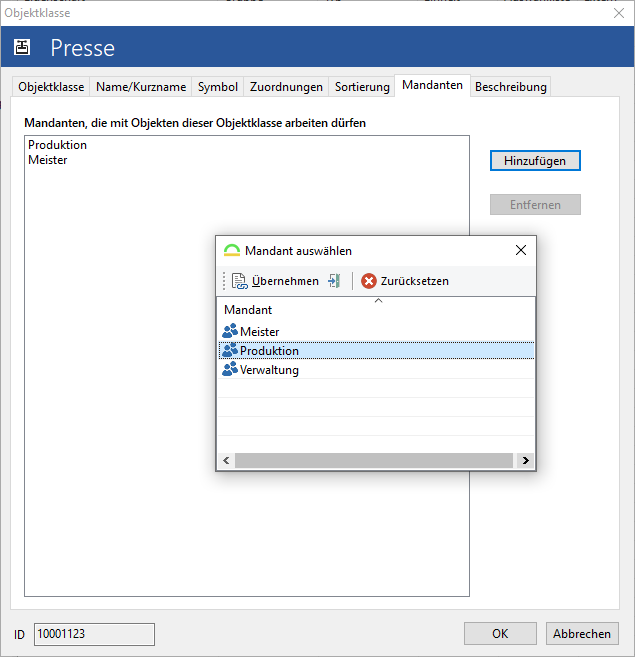Click the apply-and-close arrow icon

[334, 281]
